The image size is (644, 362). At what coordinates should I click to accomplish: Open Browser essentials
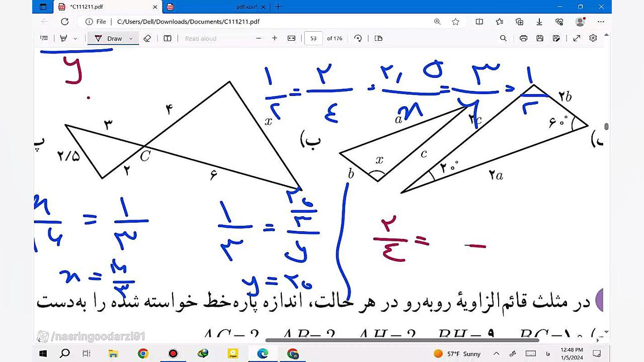coord(559,22)
